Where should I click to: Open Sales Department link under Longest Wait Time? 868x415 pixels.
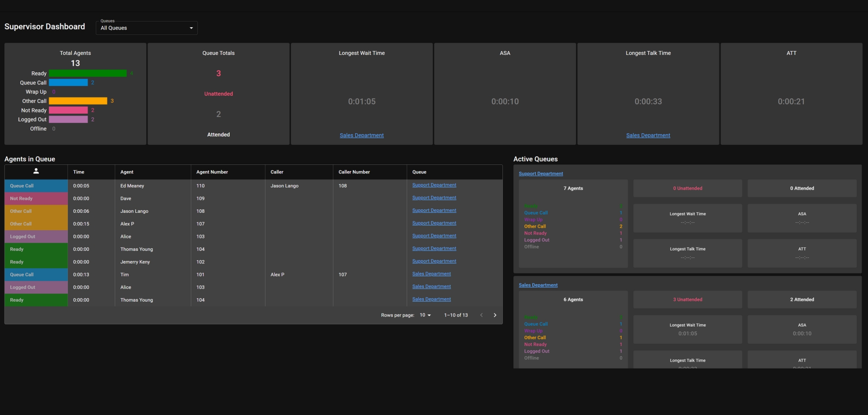tap(362, 135)
